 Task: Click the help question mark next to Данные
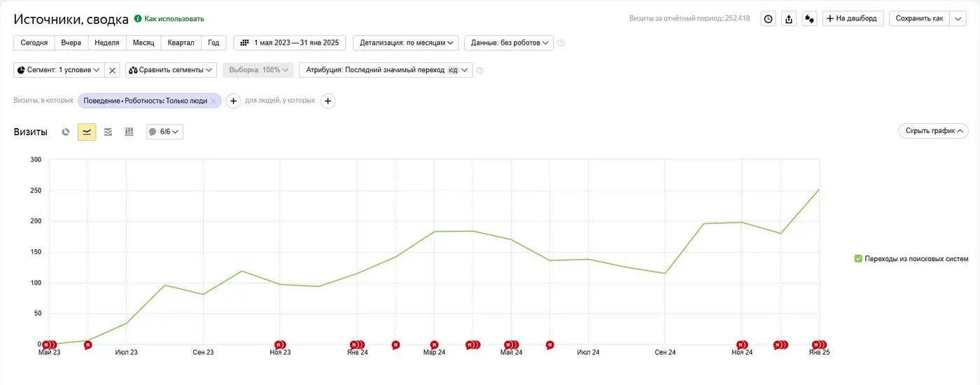pyautogui.click(x=561, y=43)
